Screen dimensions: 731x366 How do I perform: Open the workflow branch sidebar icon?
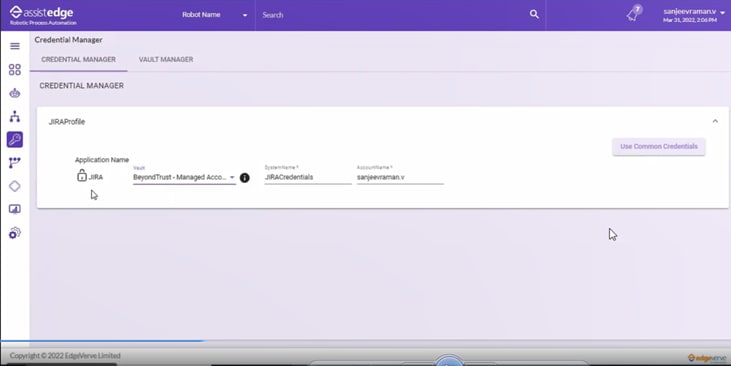click(15, 163)
